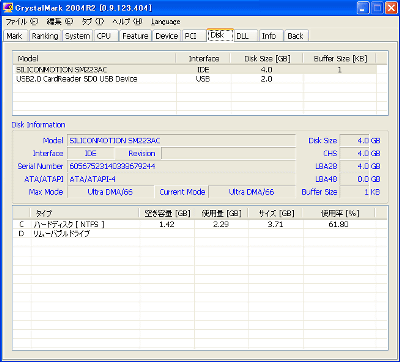
Task: Select the D drive リムーバブルドライブ row
Action: pyautogui.click(x=195, y=234)
